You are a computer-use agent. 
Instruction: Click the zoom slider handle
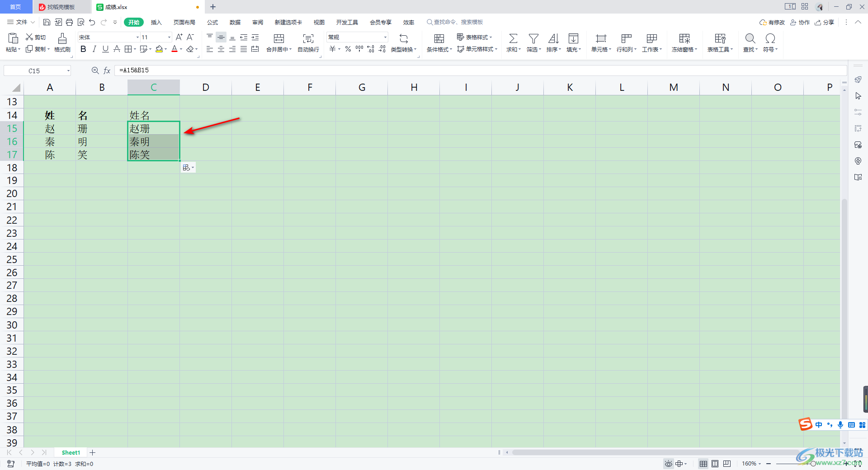813,464
